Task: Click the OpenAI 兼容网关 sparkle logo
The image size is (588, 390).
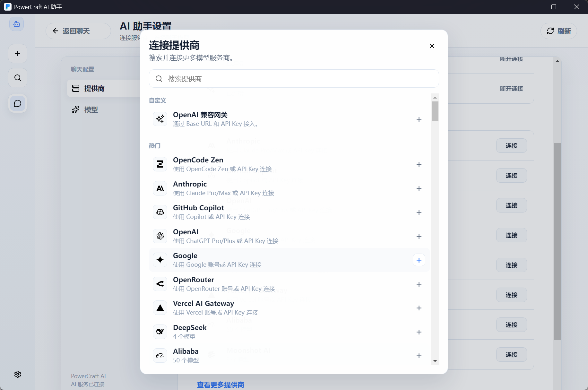Action: [x=160, y=119]
